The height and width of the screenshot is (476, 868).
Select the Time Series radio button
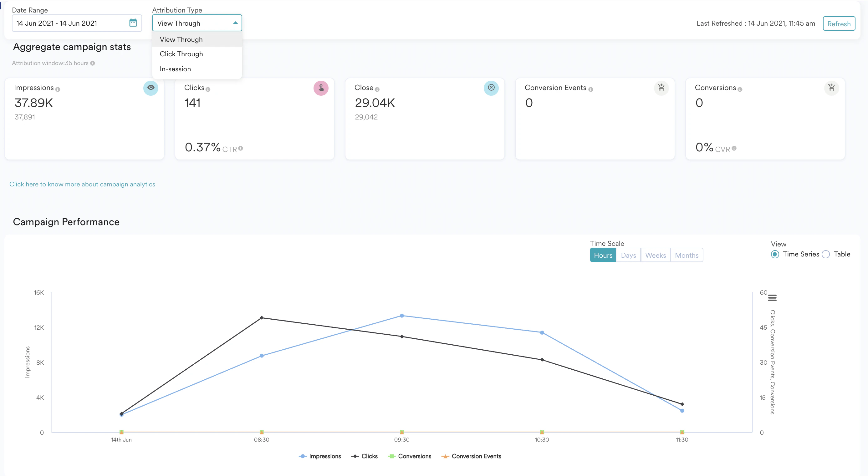pyautogui.click(x=775, y=254)
